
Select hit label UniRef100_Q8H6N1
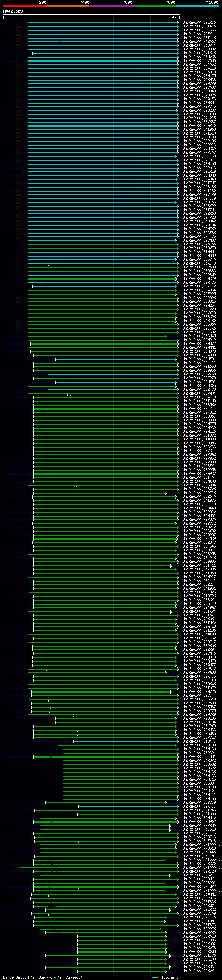pyautogui.click(x=199, y=103)
